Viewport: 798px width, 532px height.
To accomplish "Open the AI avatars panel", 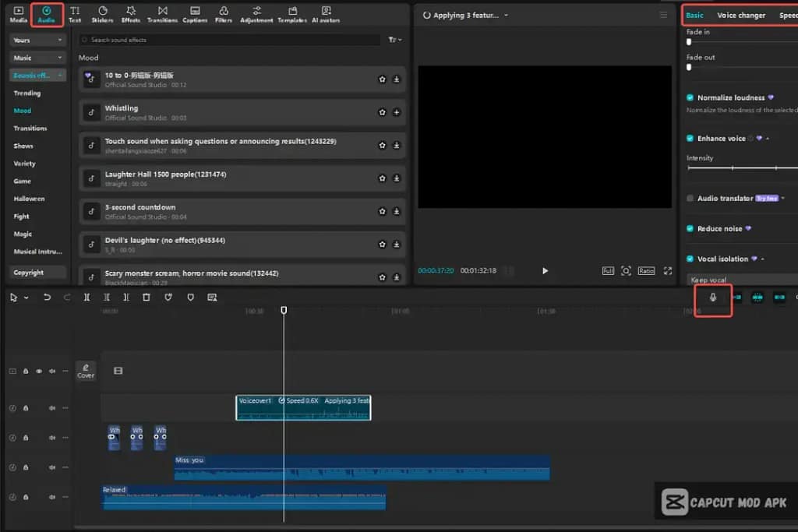I will 326,13.
